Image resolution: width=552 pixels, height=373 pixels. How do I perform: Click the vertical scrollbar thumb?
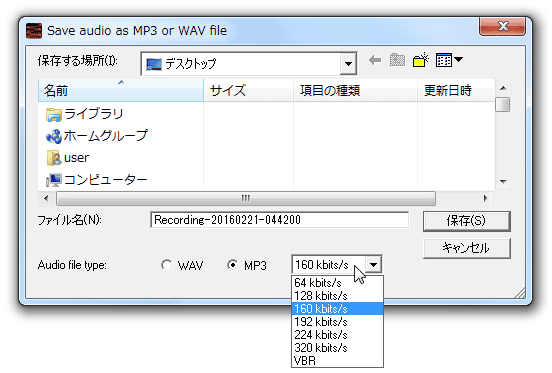click(x=502, y=105)
